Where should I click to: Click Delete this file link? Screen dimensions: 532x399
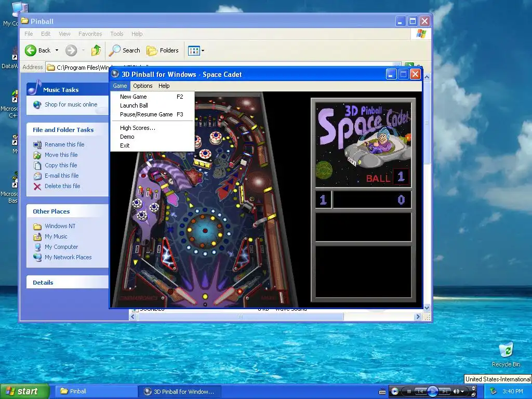point(62,187)
